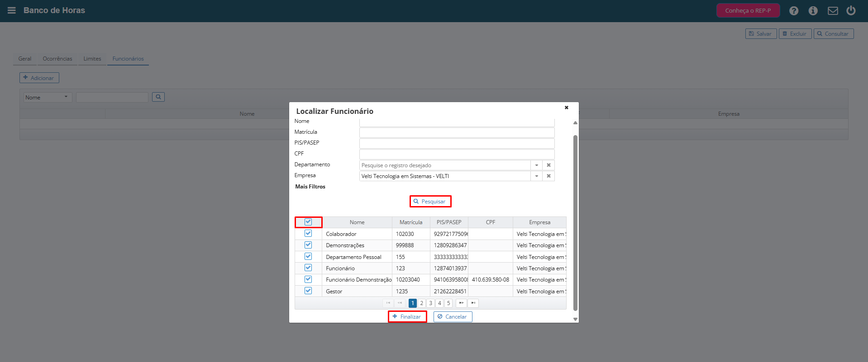868x362 pixels.
Task: Click the filter text box beside Nome dropdown
Action: pyautogui.click(x=112, y=97)
